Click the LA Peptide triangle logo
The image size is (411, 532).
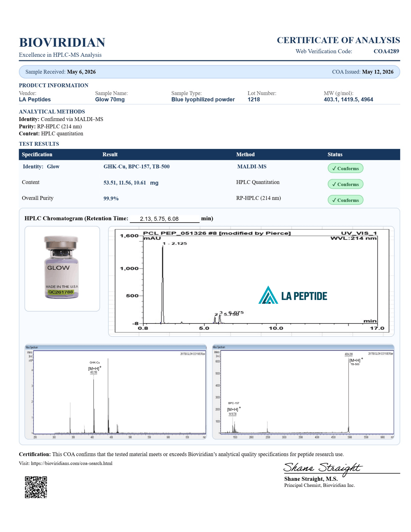(x=268, y=295)
